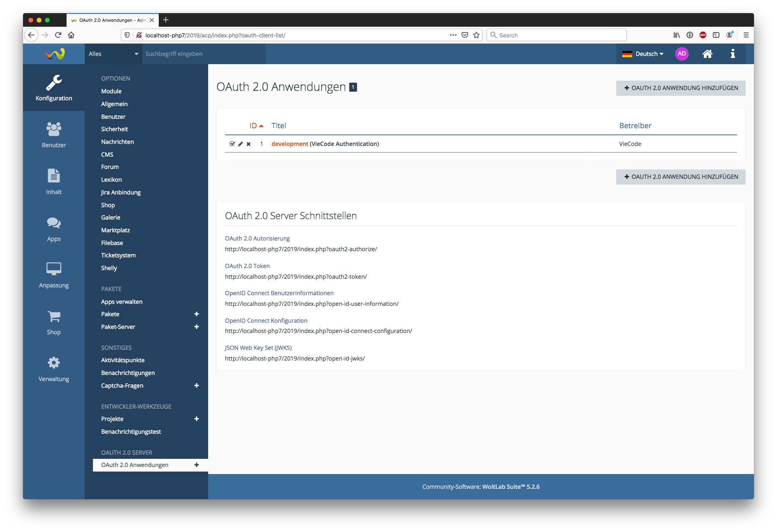Open the Deutsch language dropdown

tap(643, 54)
